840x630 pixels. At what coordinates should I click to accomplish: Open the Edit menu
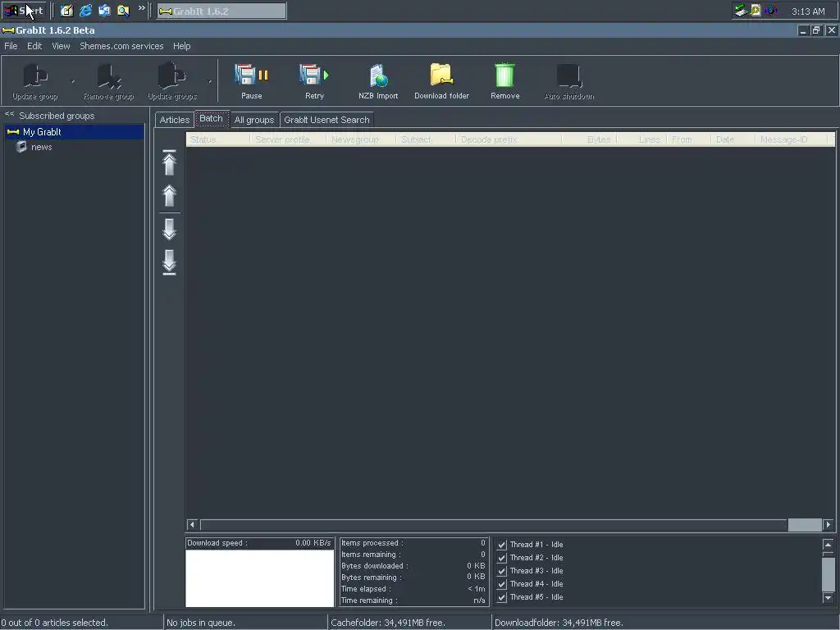(x=34, y=46)
